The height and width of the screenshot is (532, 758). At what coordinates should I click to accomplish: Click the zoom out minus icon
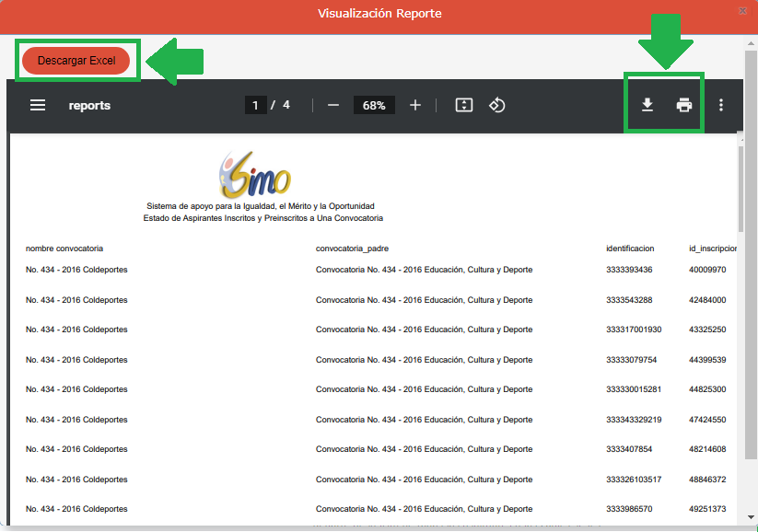tap(333, 105)
